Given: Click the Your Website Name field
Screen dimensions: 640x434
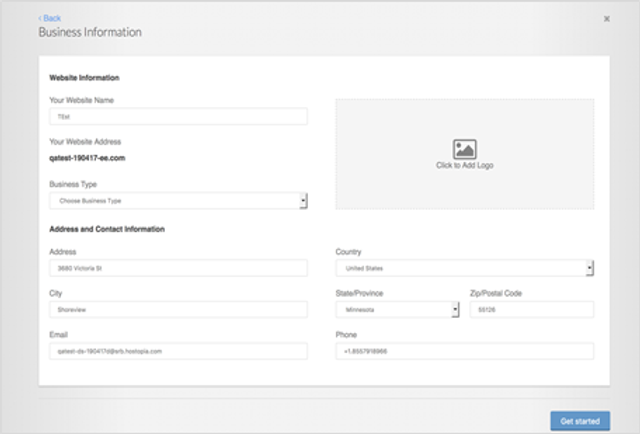Looking at the screenshot, I should [178, 117].
